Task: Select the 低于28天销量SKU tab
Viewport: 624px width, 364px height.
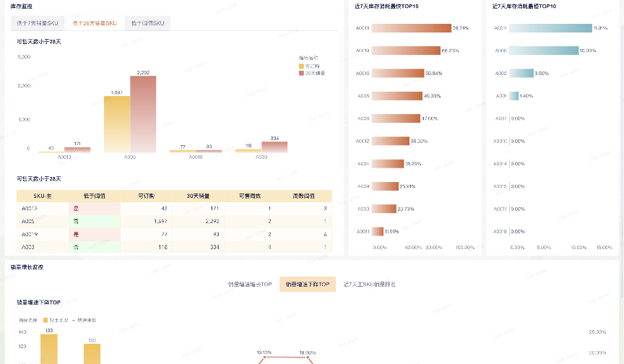Action: [95, 23]
